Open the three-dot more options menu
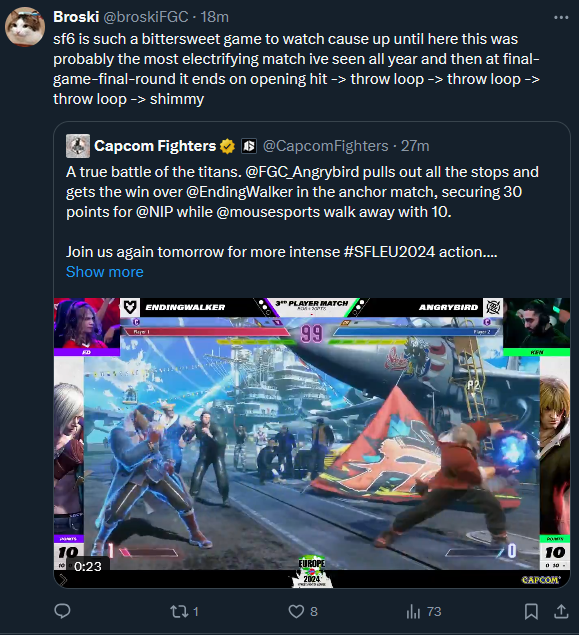 coord(561,17)
